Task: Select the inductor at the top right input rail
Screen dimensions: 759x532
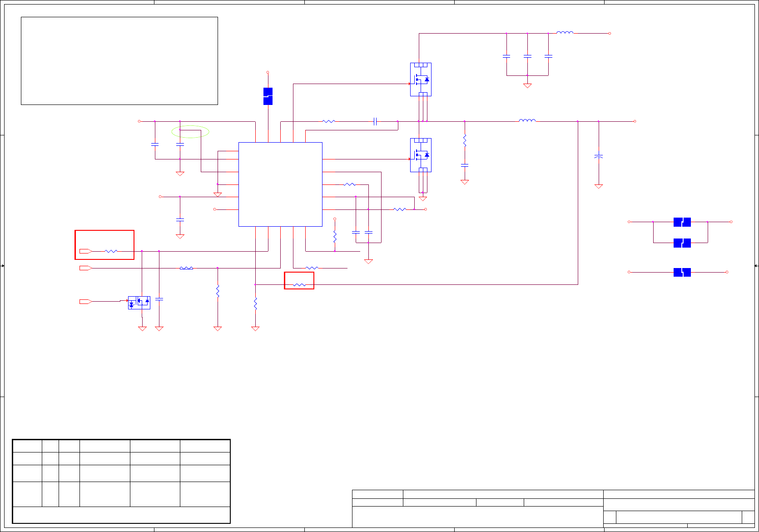Action: [x=565, y=32]
